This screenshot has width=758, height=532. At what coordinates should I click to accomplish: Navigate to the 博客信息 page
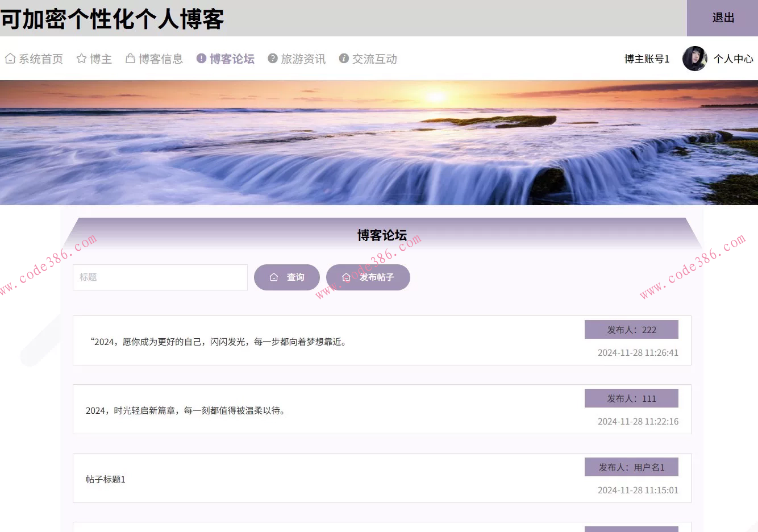tap(161, 59)
